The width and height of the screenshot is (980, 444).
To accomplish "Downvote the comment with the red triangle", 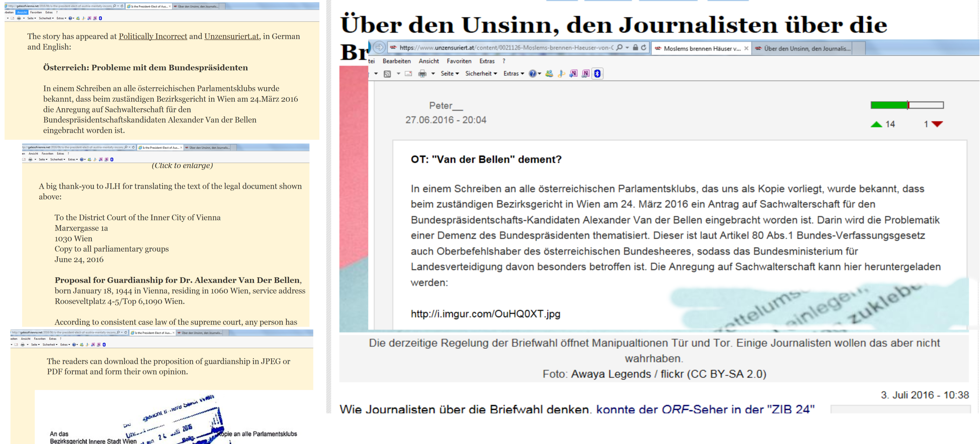I will coord(937,124).
